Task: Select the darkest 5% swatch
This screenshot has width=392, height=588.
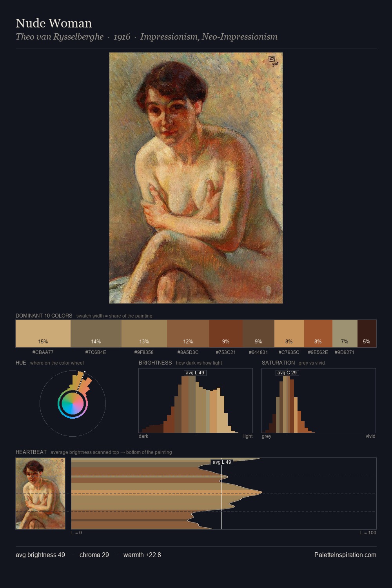Action: 367,334
